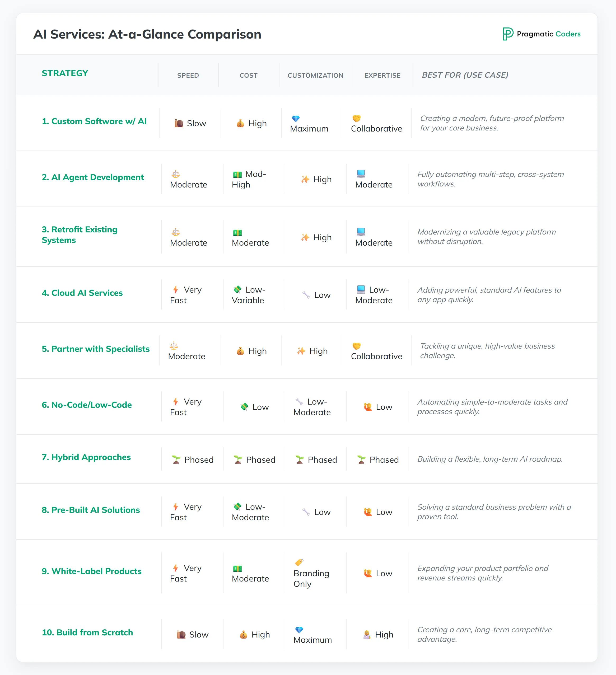This screenshot has width=616, height=675.
Task: Click the scales icon in the AI Agent Development row
Action: 175,174
